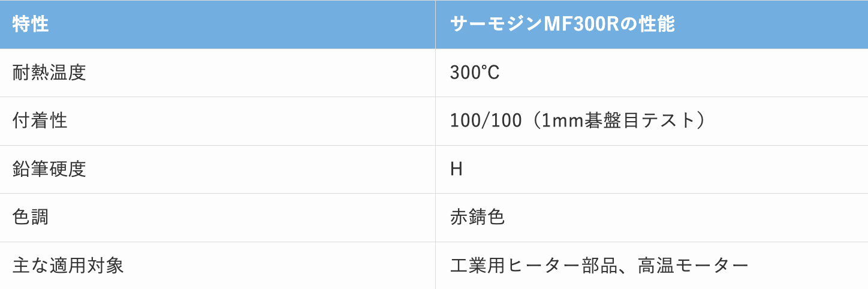Image resolution: width=868 pixels, height=289 pixels.
Task: Click the 300℃ value cell
Action: [x=475, y=73]
